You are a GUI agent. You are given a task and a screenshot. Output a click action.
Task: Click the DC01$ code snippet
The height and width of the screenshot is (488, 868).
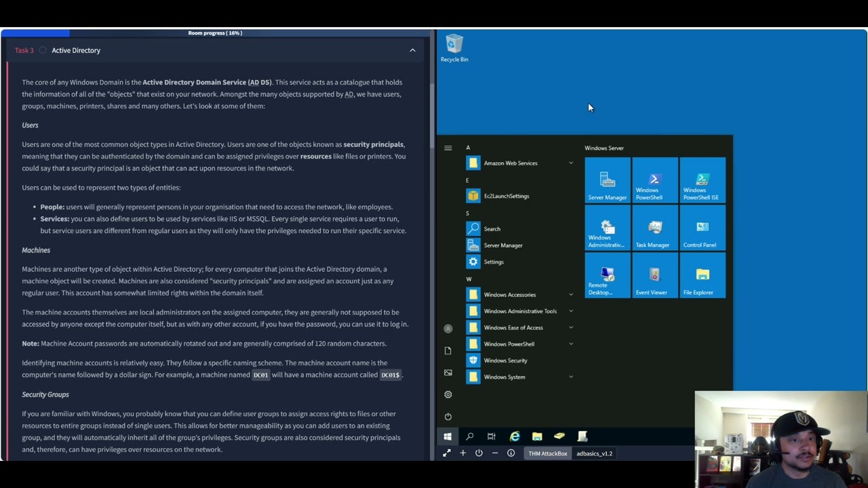(391, 375)
